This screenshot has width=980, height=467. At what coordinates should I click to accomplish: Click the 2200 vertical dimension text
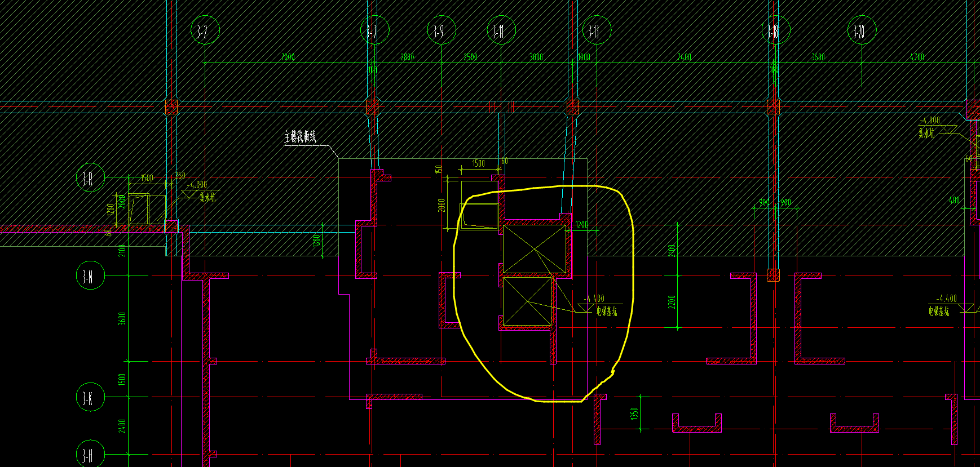(672, 302)
